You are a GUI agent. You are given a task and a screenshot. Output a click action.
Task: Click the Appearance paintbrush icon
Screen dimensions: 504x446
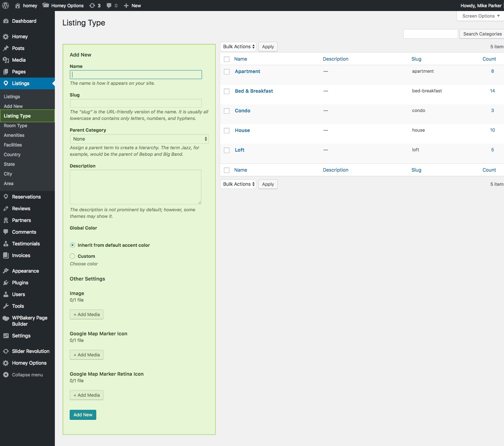[x=6, y=271]
